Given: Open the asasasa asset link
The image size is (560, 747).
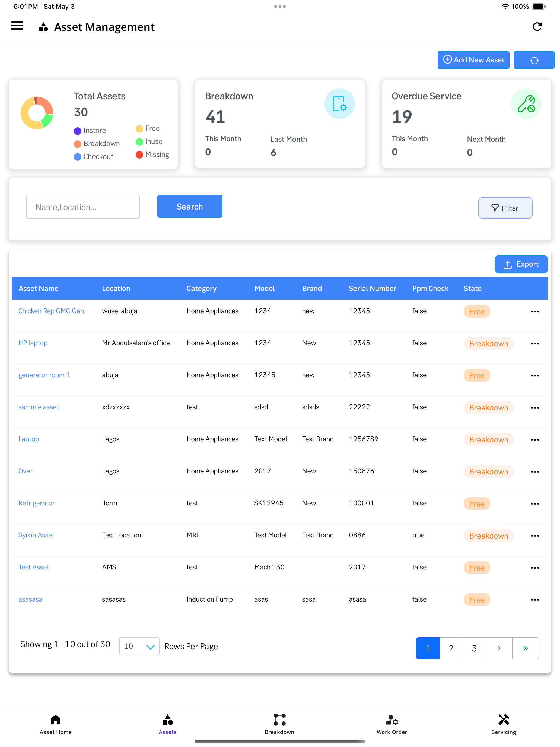Looking at the screenshot, I should (30, 599).
